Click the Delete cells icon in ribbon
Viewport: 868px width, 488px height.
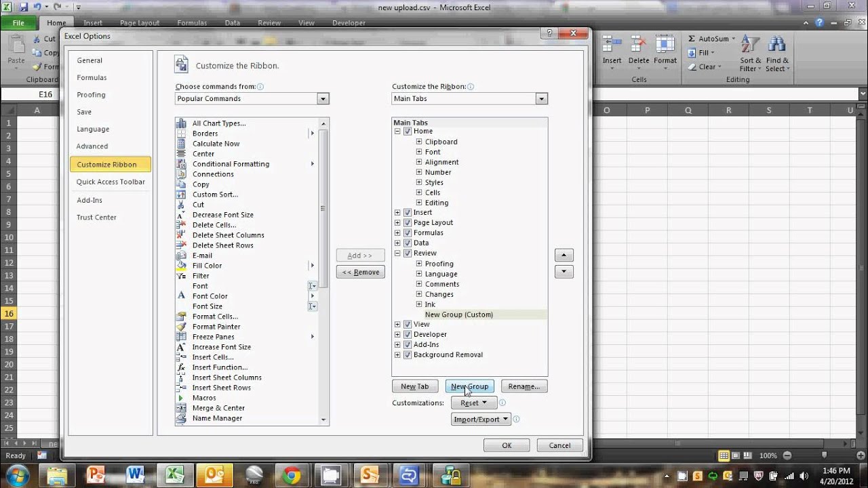point(638,45)
